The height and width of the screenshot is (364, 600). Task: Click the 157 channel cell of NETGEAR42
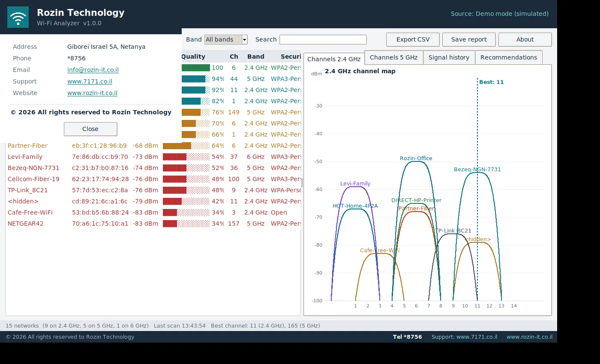pyautogui.click(x=234, y=224)
